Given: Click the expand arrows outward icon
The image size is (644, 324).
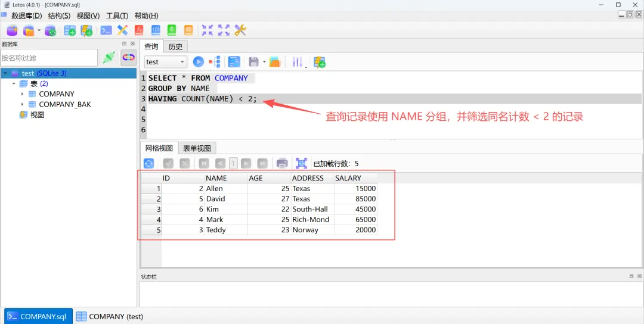Looking at the screenshot, I should 224,30.
